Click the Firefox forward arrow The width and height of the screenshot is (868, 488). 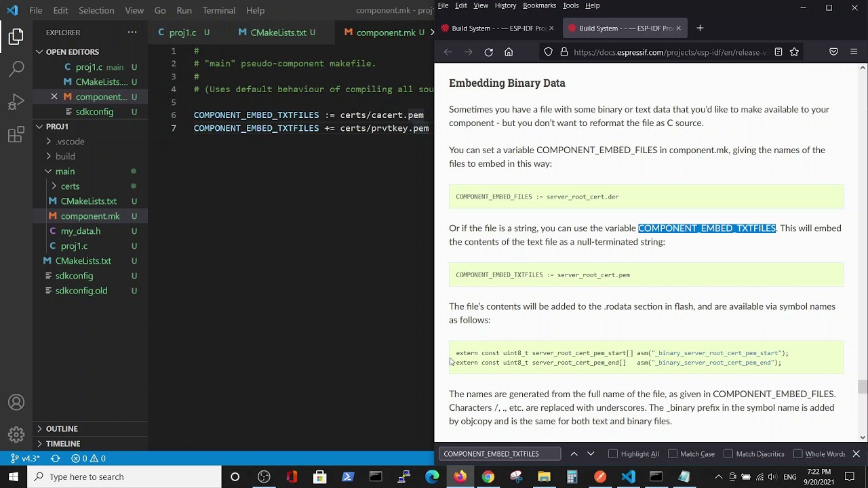coord(468,52)
